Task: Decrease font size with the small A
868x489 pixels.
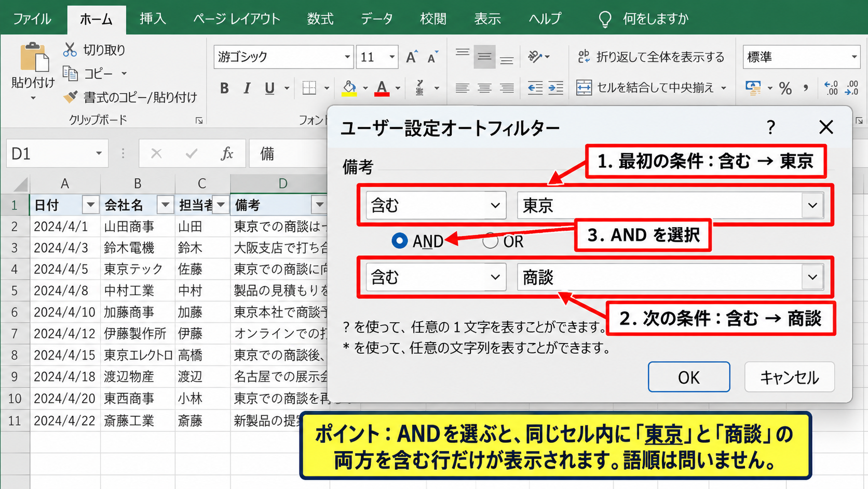Action: pos(432,57)
